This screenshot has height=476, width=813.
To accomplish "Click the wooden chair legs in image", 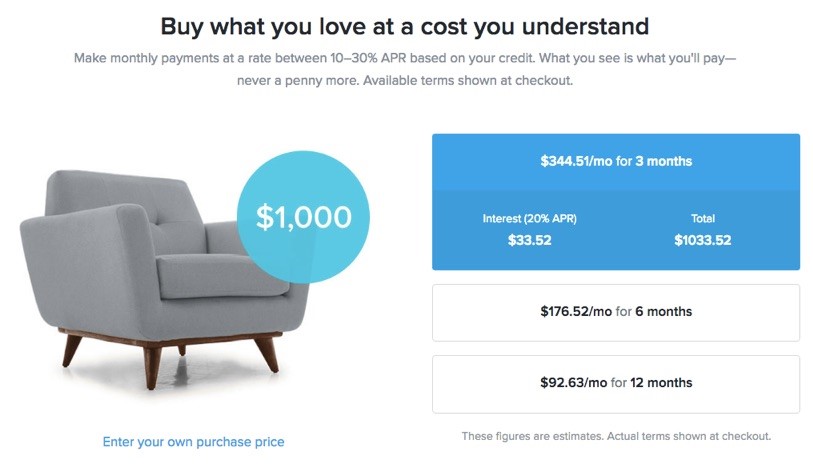I will [x=171, y=358].
